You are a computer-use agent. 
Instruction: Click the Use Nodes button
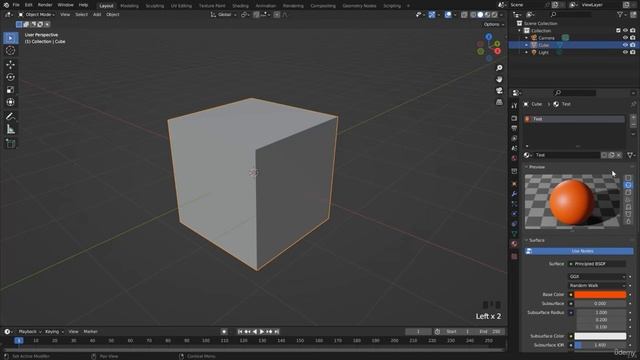point(579,251)
